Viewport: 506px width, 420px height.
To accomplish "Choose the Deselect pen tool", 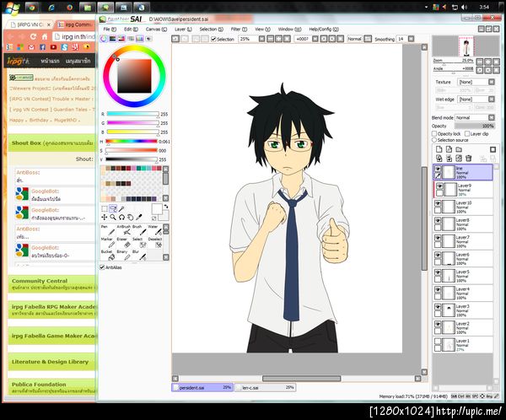I will [x=155, y=243].
